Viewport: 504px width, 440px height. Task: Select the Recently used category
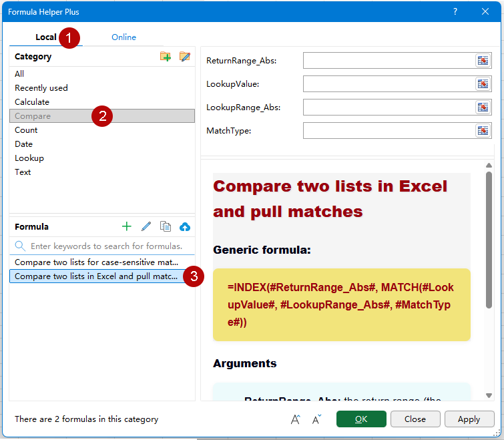[x=102, y=87]
